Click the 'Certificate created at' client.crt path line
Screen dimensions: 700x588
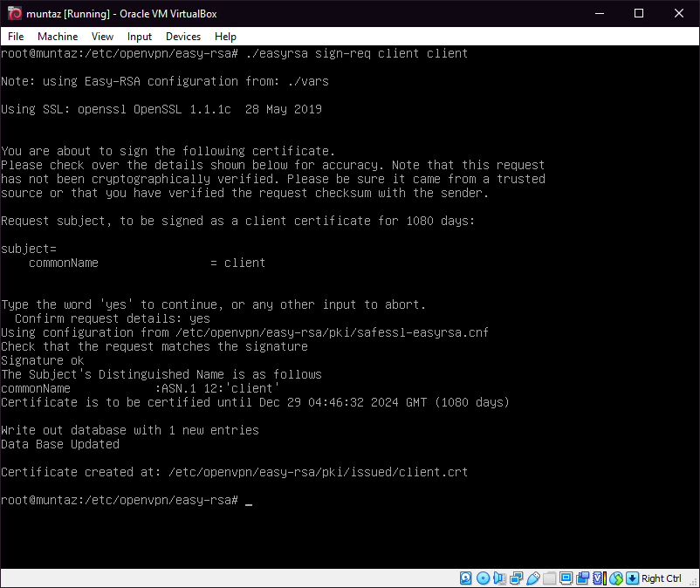click(x=235, y=472)
